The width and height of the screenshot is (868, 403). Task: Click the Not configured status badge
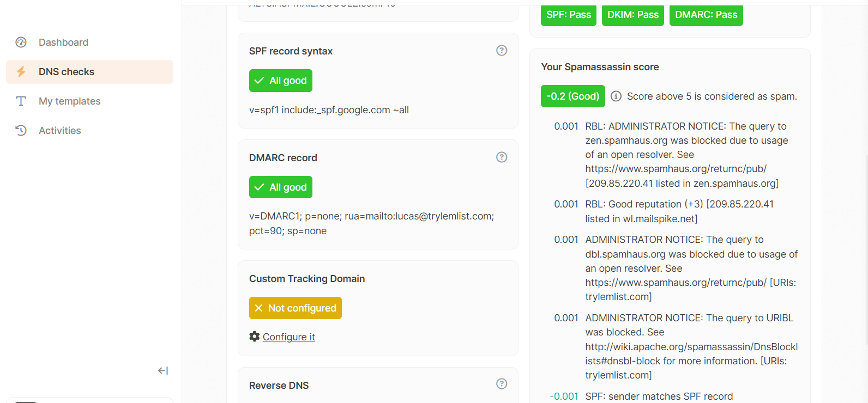296,308
